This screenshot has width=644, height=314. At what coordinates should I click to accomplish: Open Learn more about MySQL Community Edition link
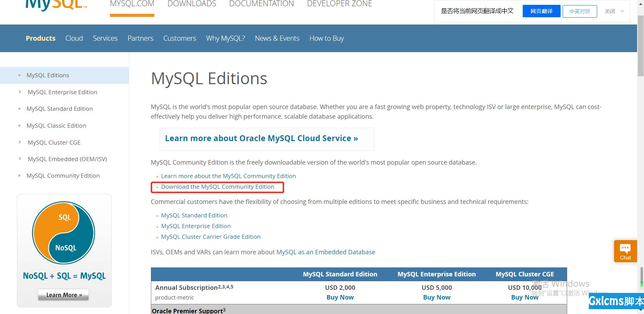tap(228, 176)
